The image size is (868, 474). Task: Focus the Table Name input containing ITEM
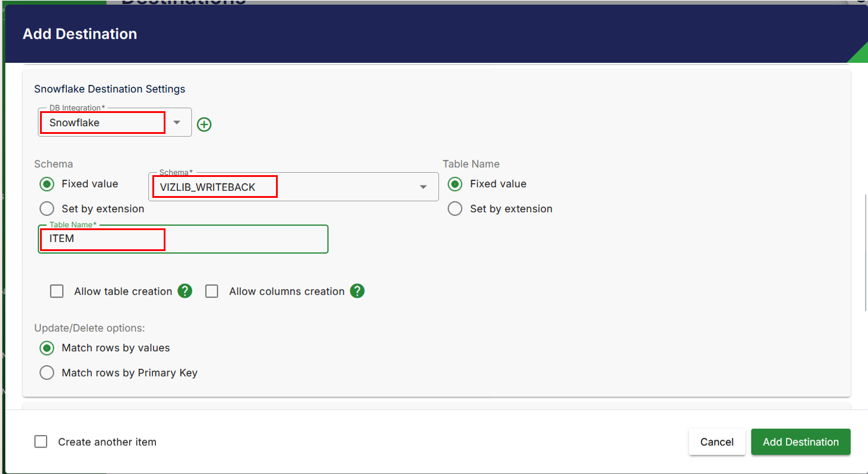coord(183,239)
